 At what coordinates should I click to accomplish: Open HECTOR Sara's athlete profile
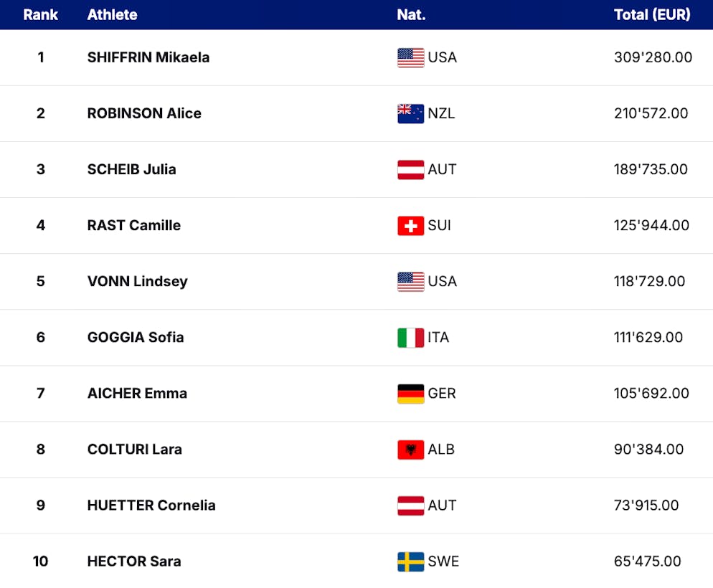click(134, 561)
